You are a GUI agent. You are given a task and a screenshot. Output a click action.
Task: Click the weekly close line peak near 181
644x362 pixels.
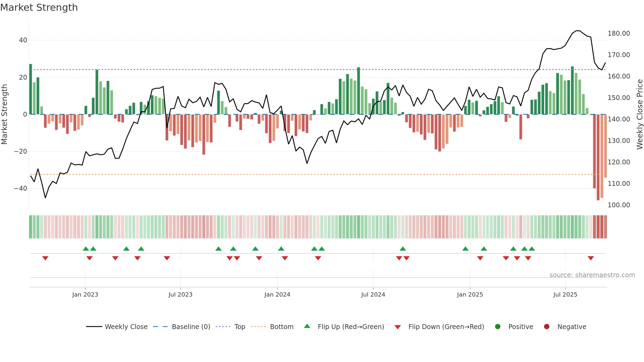578,31
